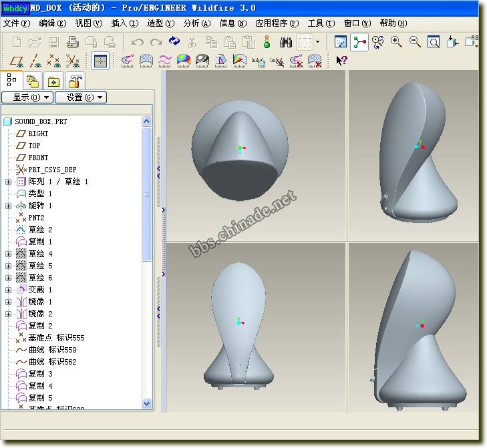The width and height of the screenshot is (487, 448).
Task: Open the 设置(G) dropdown
Action: click(x=81, y=97)
